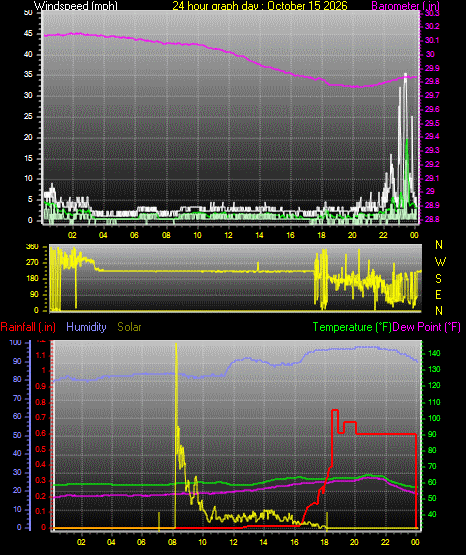
Task: Select the 'Temperature (°F)' legend label
Action: [352, 327]
